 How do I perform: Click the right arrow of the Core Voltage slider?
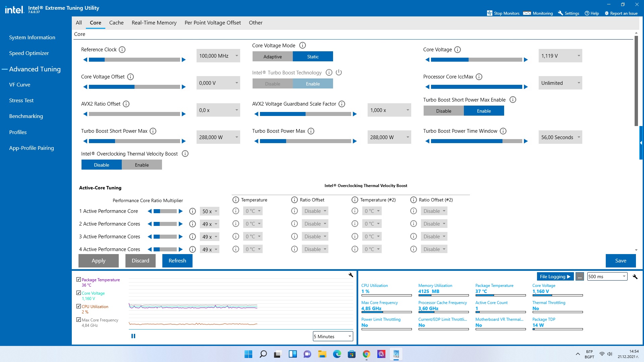(526, 60)
